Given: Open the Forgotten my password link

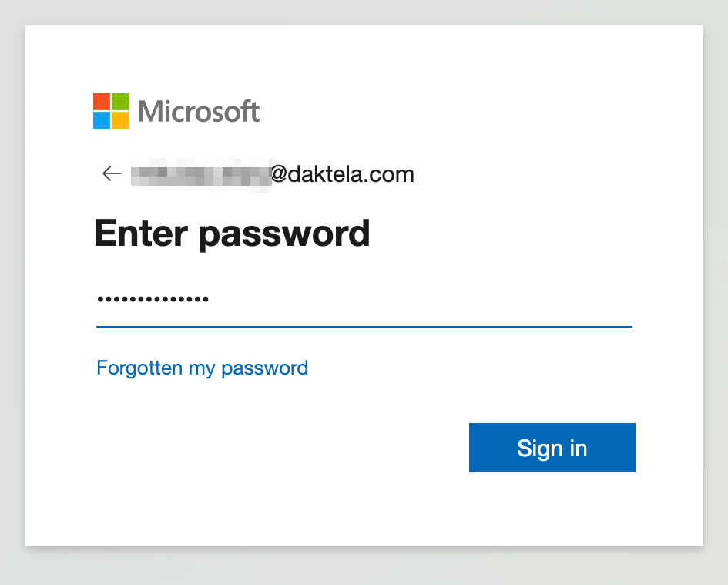Looking at the screenshot, I should point(202,368).
